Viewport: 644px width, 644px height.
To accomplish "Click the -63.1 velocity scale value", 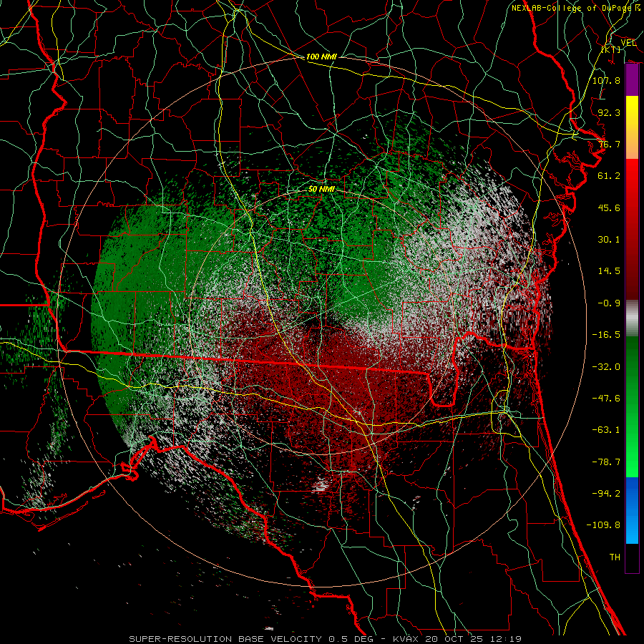I will (606, 430).
